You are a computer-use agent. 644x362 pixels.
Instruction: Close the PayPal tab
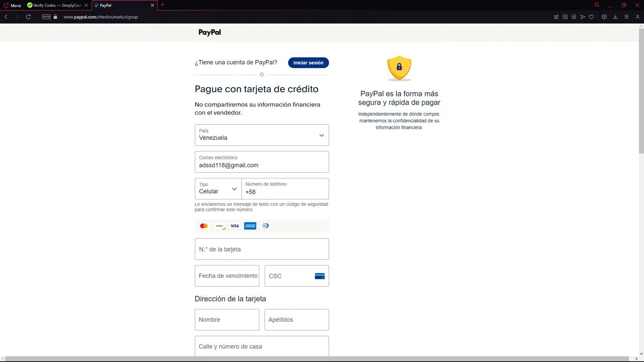(152, 5)
